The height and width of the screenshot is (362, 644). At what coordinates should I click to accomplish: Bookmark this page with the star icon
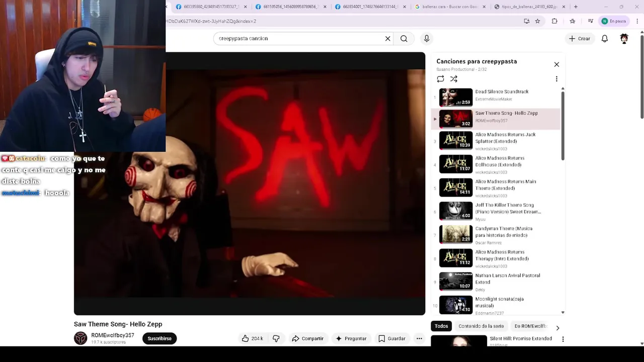tap(537, 21)
